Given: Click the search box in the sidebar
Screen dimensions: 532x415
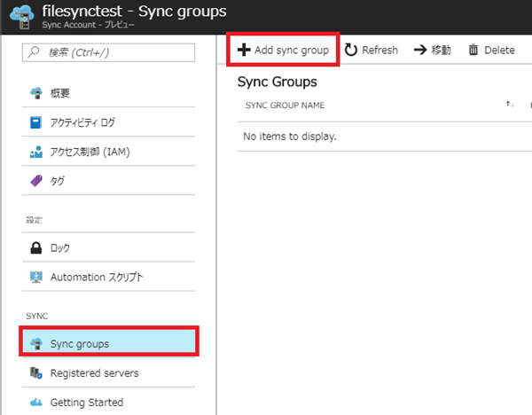Looking at the screenshot, I should [x=108, y=52].
